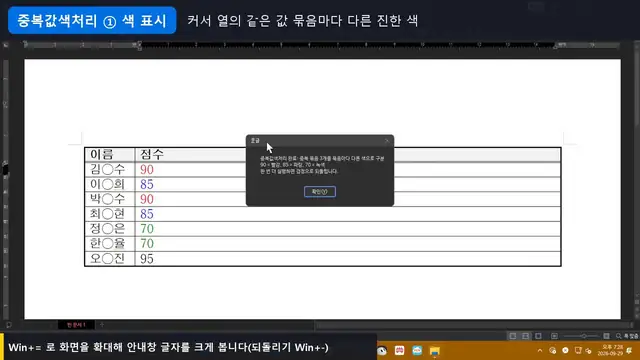Click the 점수 header cell
Screen dimensions: 640x360
point(348,155)
